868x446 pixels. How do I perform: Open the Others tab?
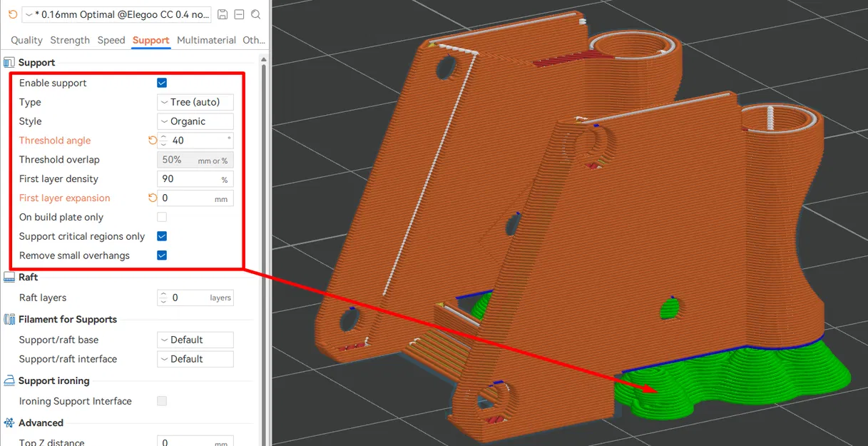254,40
